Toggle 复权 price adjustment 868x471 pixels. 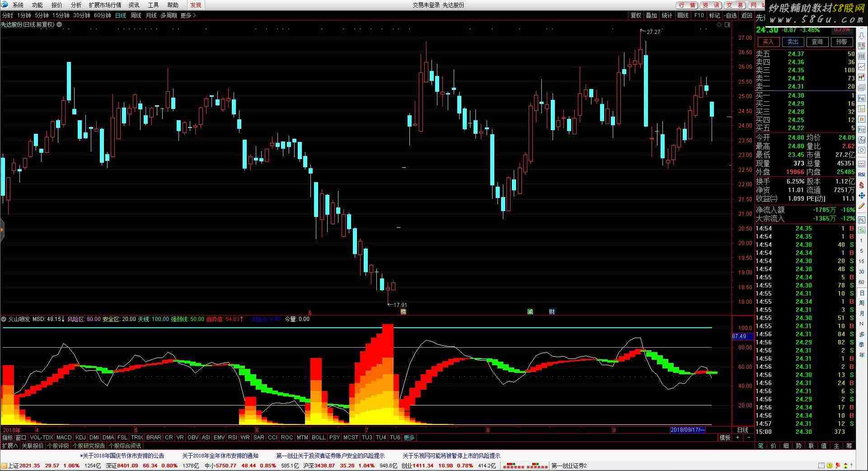[x=636, y=15]
